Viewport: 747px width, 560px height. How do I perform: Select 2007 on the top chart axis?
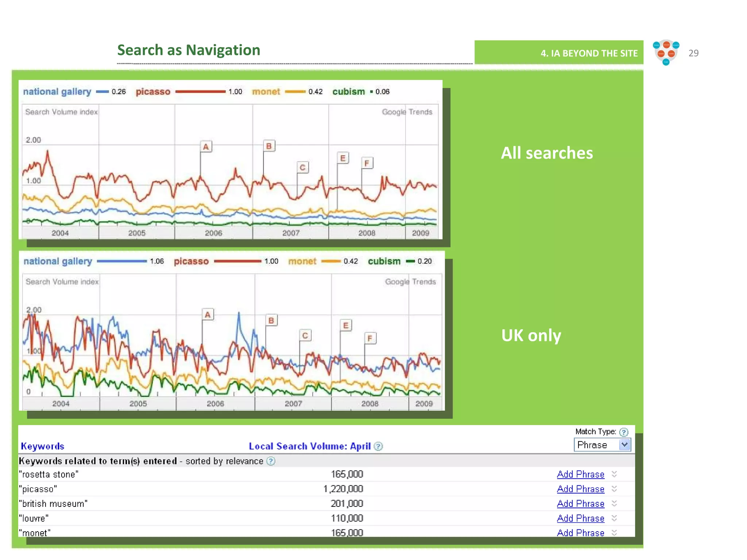coord(291,233)
